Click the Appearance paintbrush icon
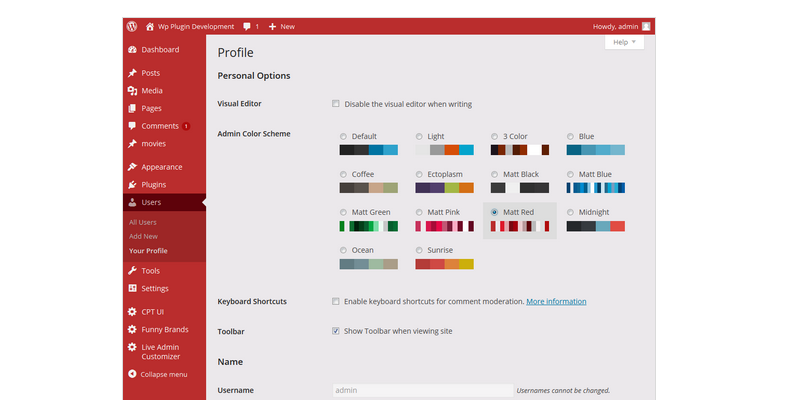 132,167
